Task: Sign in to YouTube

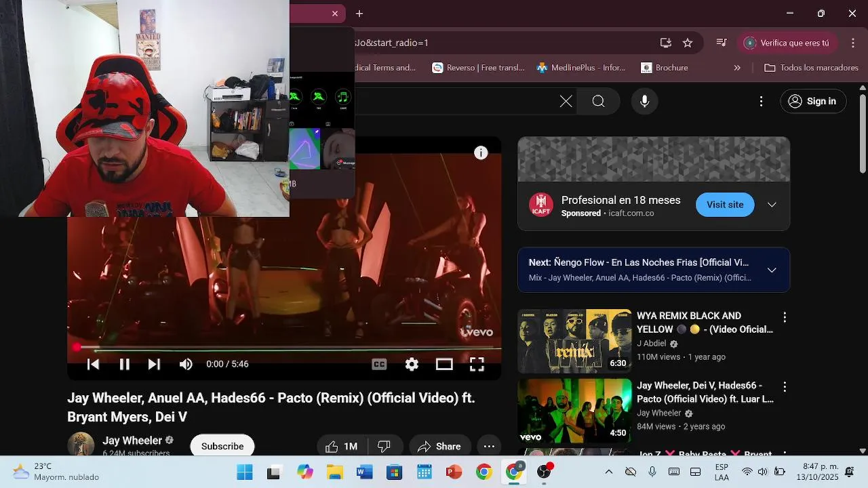Action: click(813, 101)
